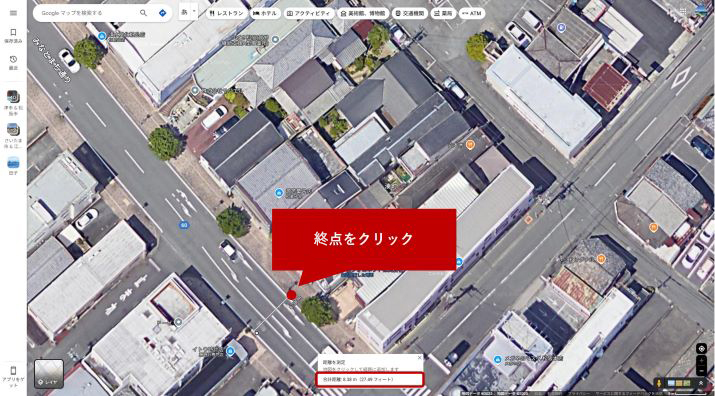Click the Google Maps search input field

pyautogui.click(x=88, y=13)
